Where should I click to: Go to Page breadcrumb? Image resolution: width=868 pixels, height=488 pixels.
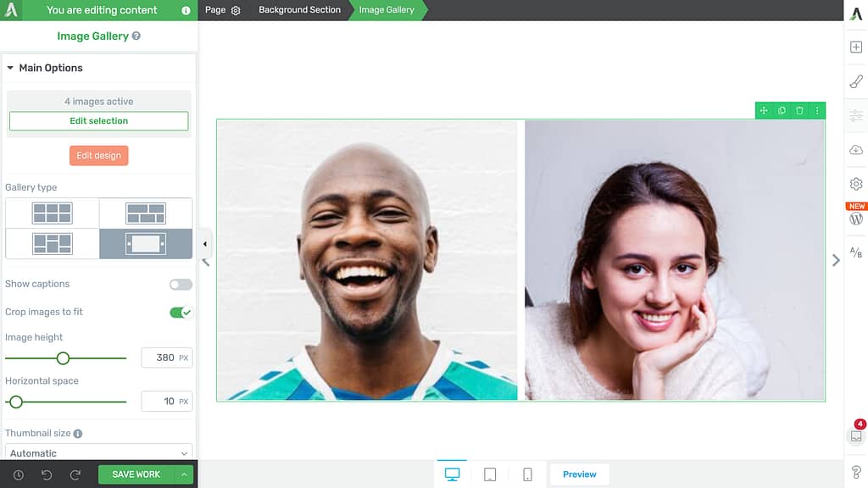tap(215, 10)
